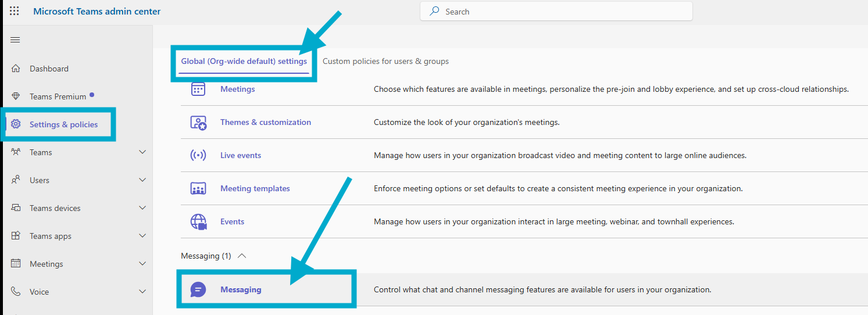Click the Voice phone icon
This screenshot has height=315, width=868.
coord(16,292)
